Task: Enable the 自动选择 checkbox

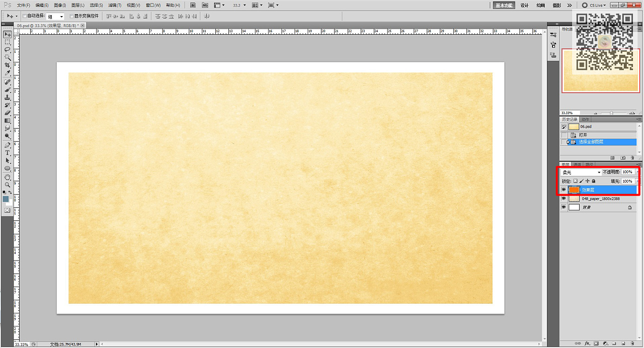Action: (x=25, y=16)
